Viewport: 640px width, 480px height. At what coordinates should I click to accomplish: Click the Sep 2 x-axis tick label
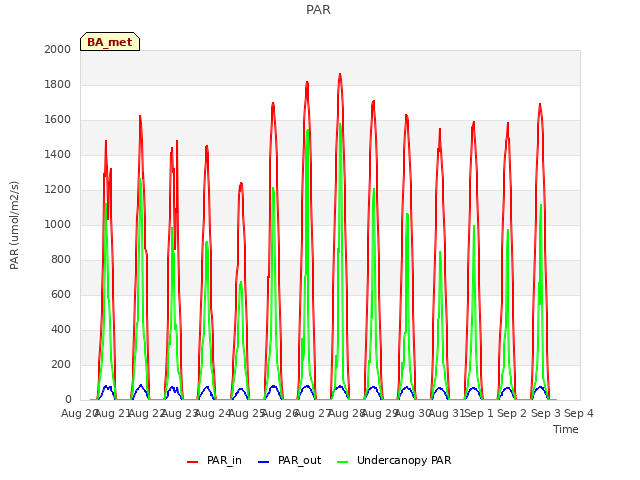(512, 413)
